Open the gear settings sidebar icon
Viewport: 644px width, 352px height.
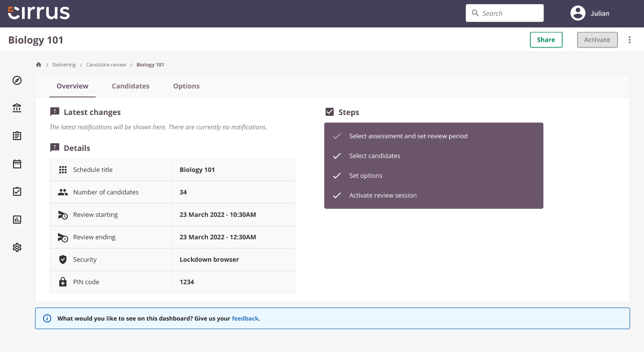(17, 247)
